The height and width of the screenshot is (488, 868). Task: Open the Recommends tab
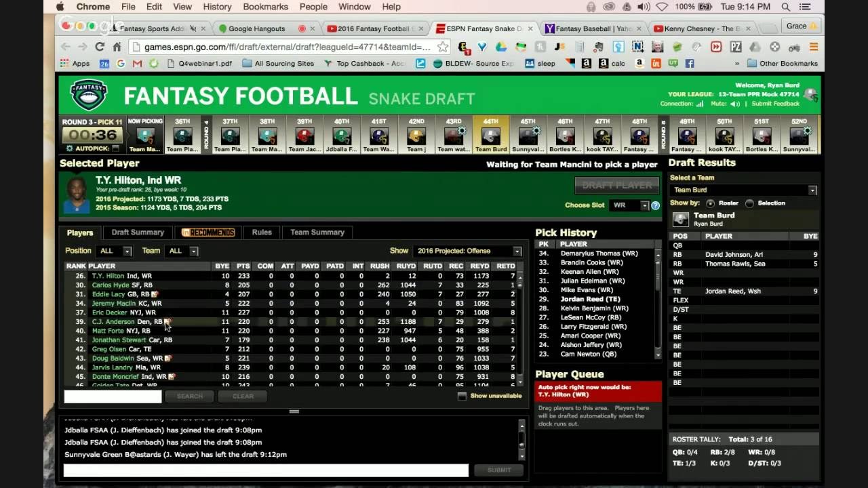coord(208,232)
